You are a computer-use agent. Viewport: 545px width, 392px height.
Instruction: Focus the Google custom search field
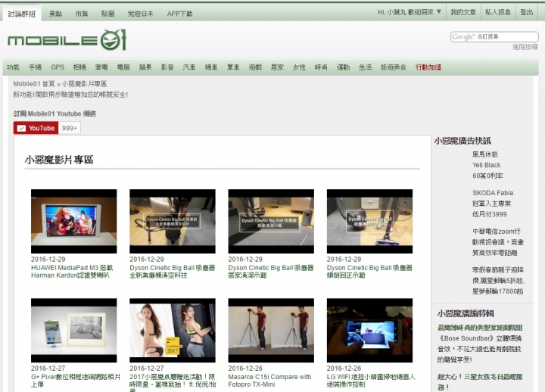[x=494, y=36]
